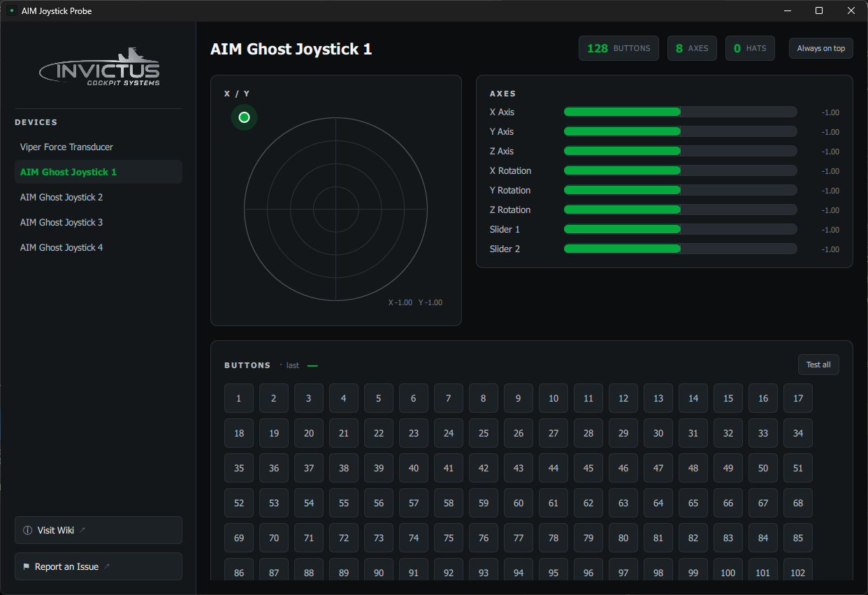
Task: Click the X -1.00 Y -1.00 readout
Action: pos(415,302)
